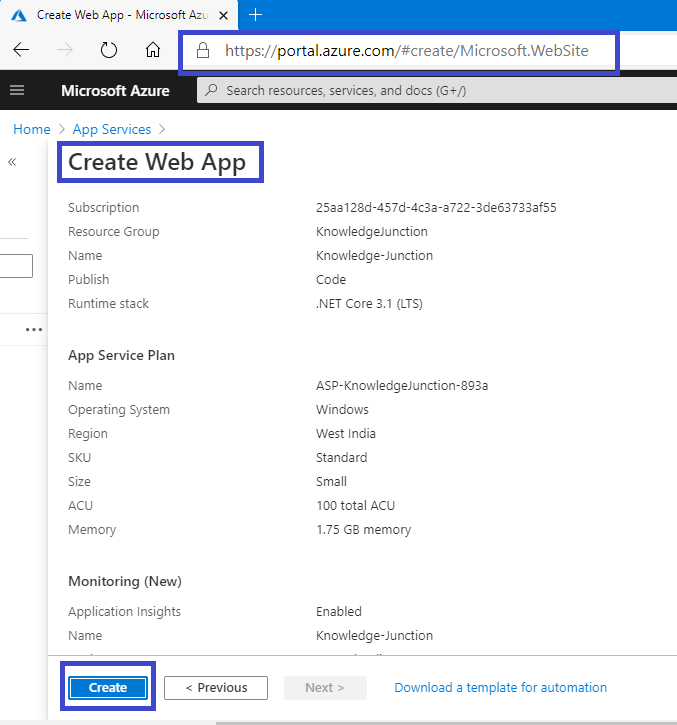Click the Azure logo on the tab

click(x=18, y=15)
